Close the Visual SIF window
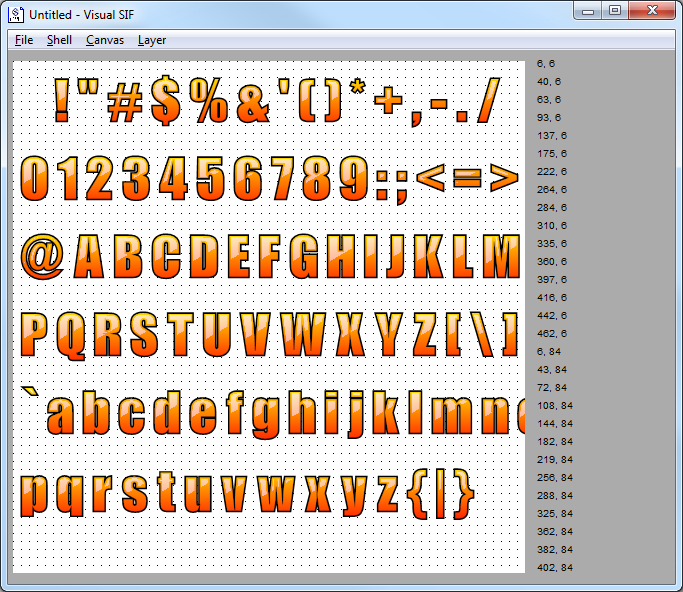 (652, 11)
